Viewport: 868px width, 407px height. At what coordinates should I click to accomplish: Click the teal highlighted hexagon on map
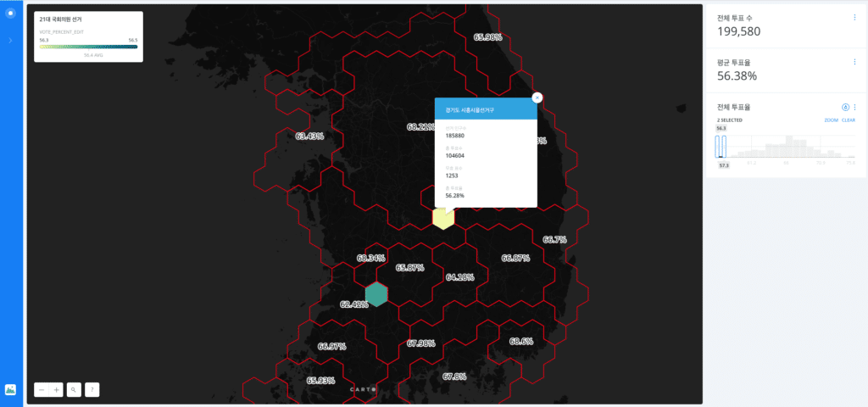[376, 294]
